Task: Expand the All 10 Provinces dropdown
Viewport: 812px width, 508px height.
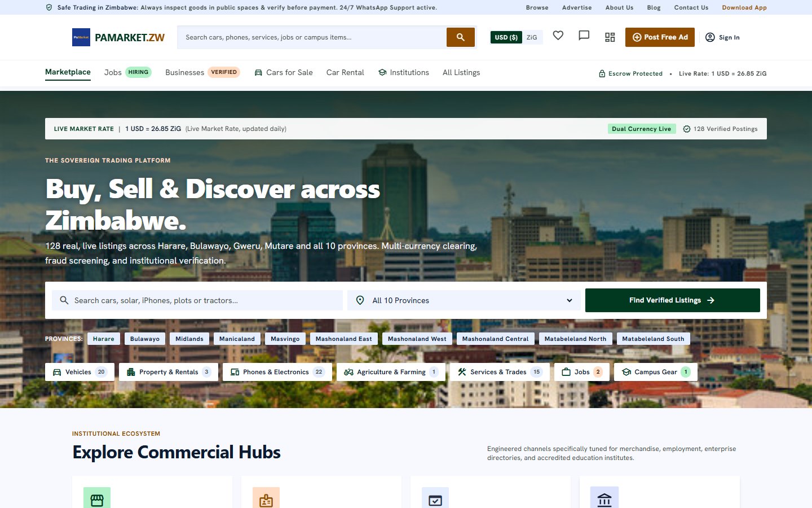Action: [x=464, y=300]
